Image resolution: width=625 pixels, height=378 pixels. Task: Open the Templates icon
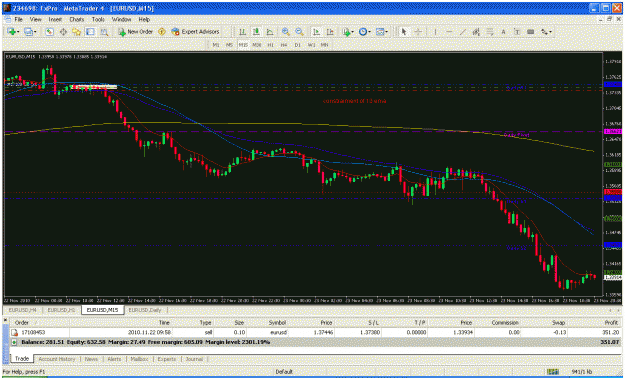coord(380,32)
